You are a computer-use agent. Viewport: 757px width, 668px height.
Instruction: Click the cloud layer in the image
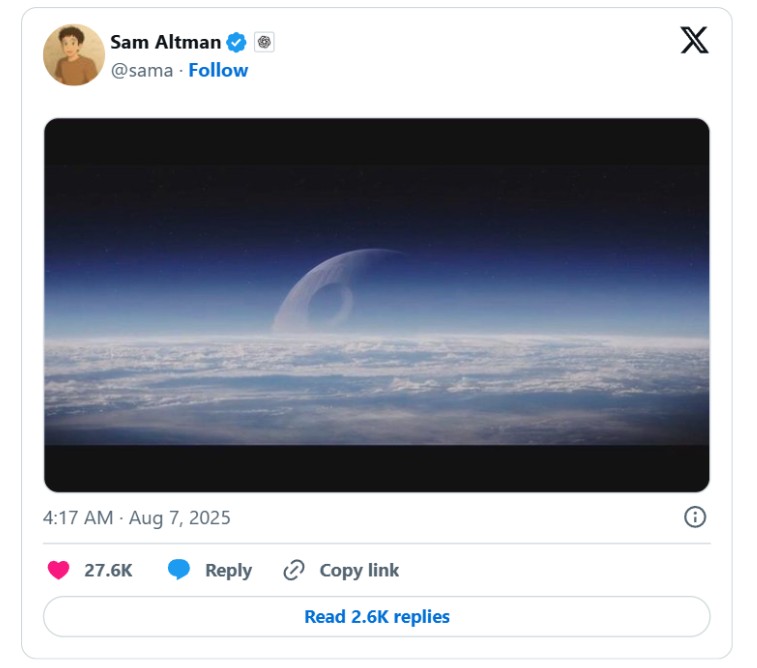pos(377,386)
